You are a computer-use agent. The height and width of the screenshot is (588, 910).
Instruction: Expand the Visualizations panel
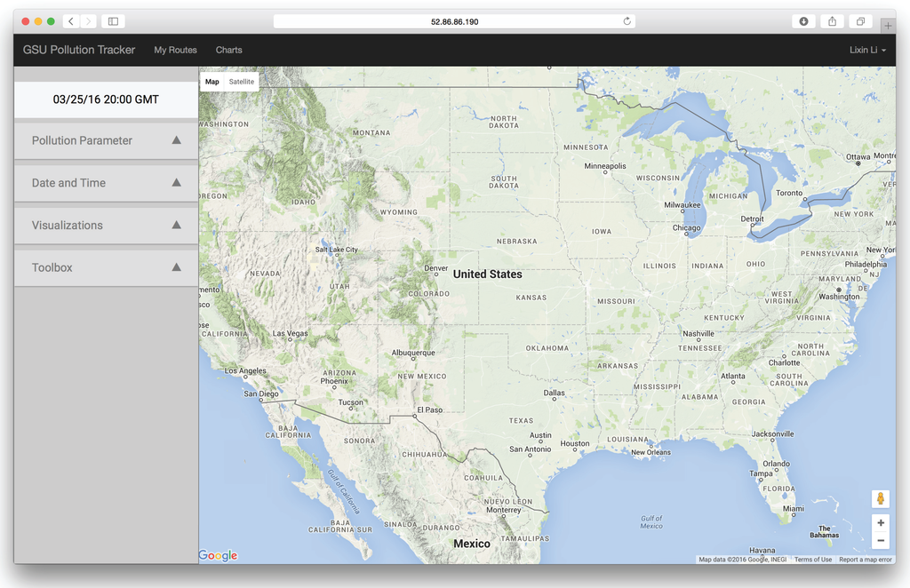[106, 226]
